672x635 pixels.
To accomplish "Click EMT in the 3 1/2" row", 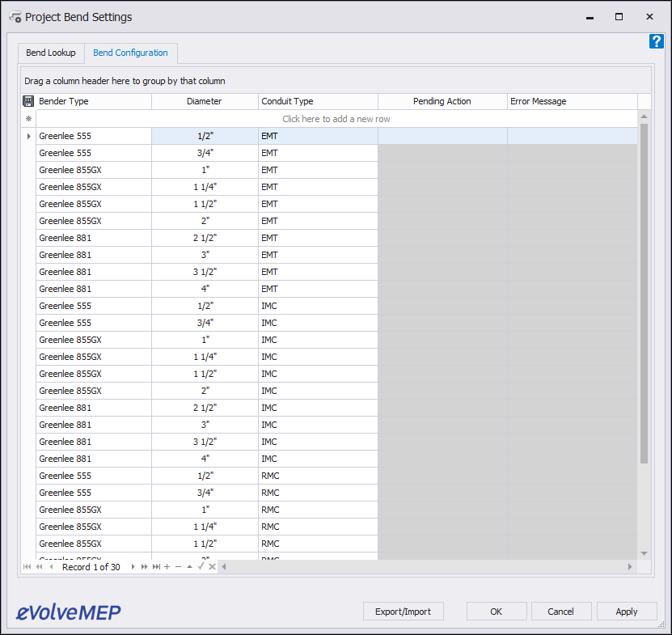I will tap(318, 272).
